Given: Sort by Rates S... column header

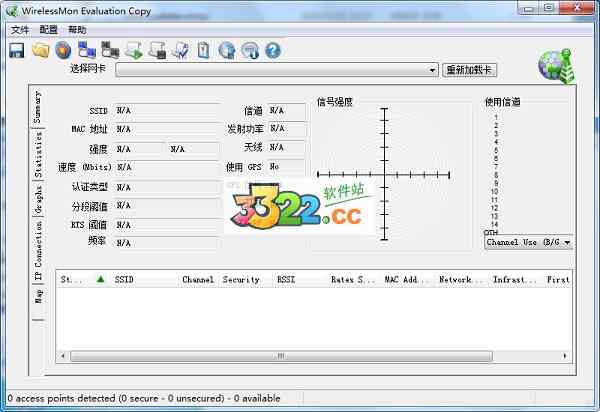Looking at the screenshot, I should tap(352, 280).
